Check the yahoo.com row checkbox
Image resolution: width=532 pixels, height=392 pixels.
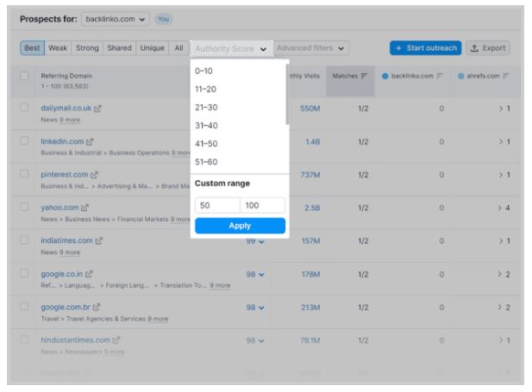coord(24,207)
